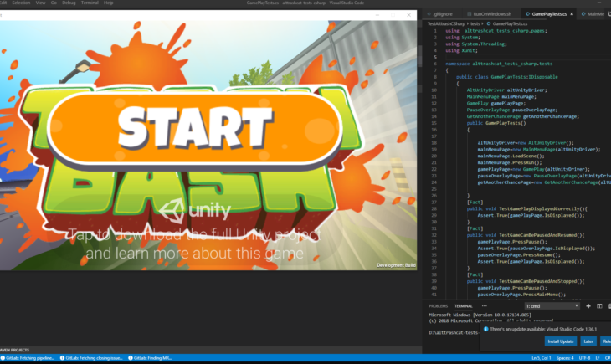Viewport: 611px width, 364px height.
Task: Open the PROBLEMS panel tab
Action: 439,306
